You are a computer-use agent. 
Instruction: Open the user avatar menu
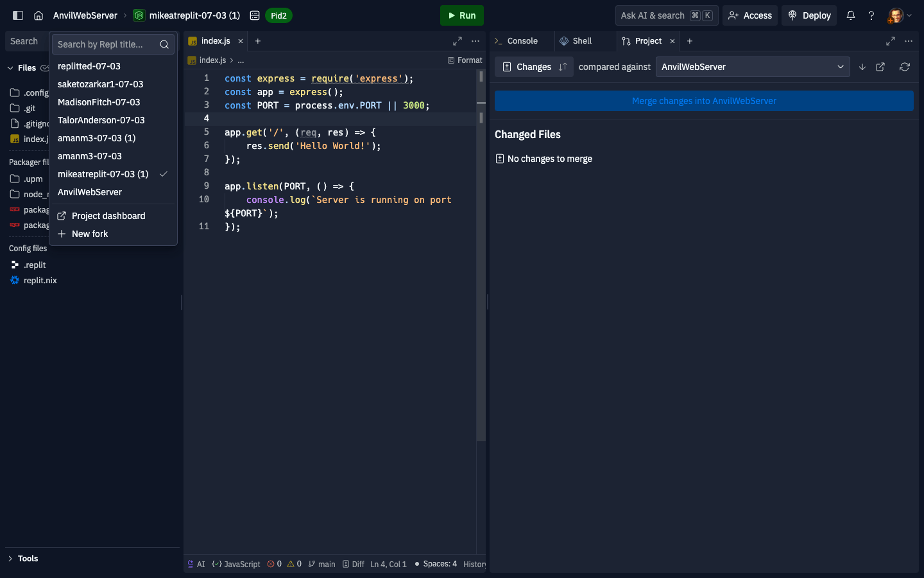pos(900,15)
